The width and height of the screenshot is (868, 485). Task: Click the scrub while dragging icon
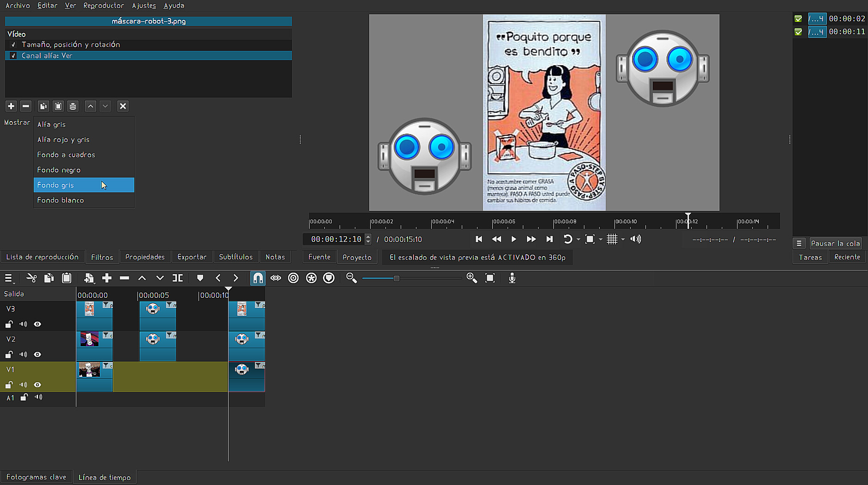[276, 278]
